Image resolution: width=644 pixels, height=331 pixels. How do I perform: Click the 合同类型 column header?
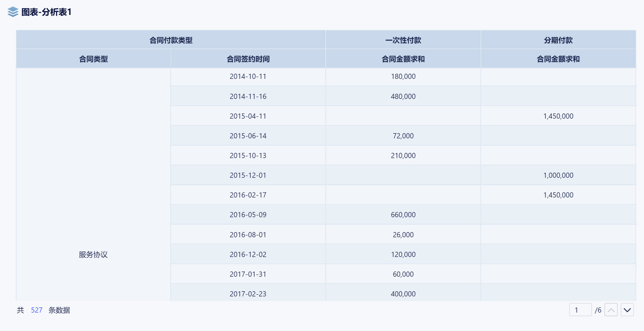pos(93,59)
